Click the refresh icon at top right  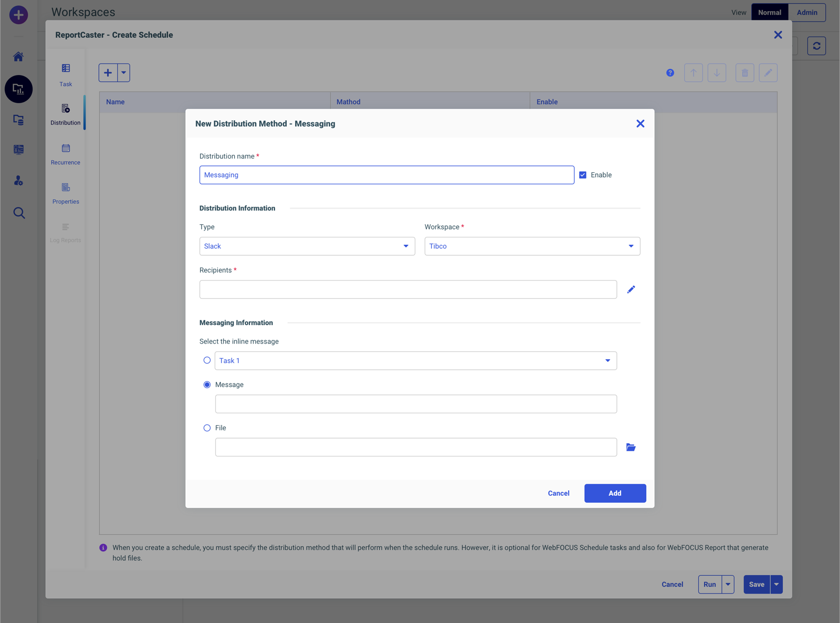click(x=816, y=46)
